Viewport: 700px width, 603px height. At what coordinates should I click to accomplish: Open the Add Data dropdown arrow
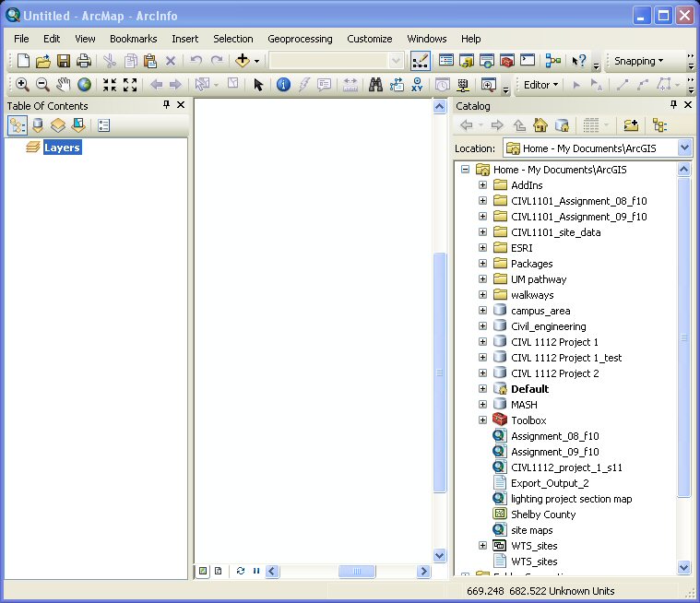tap(256, 61)
